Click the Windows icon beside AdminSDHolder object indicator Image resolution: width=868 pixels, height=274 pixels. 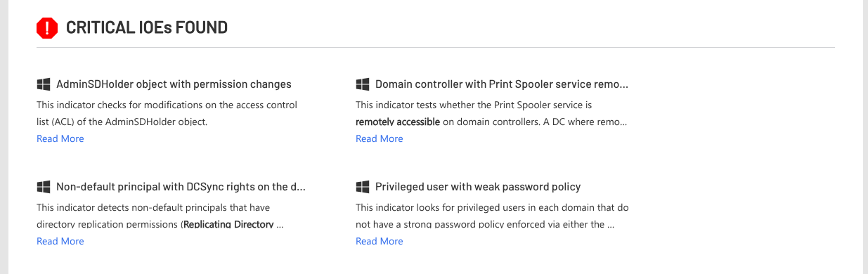coord(44,84)
